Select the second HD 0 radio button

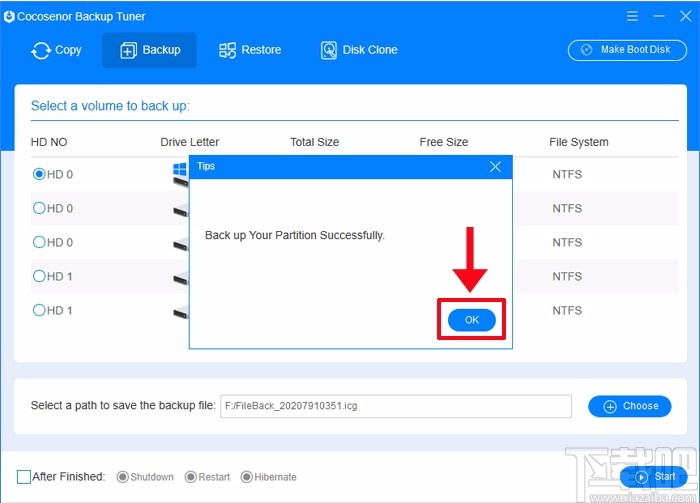[x=39, y=208]
